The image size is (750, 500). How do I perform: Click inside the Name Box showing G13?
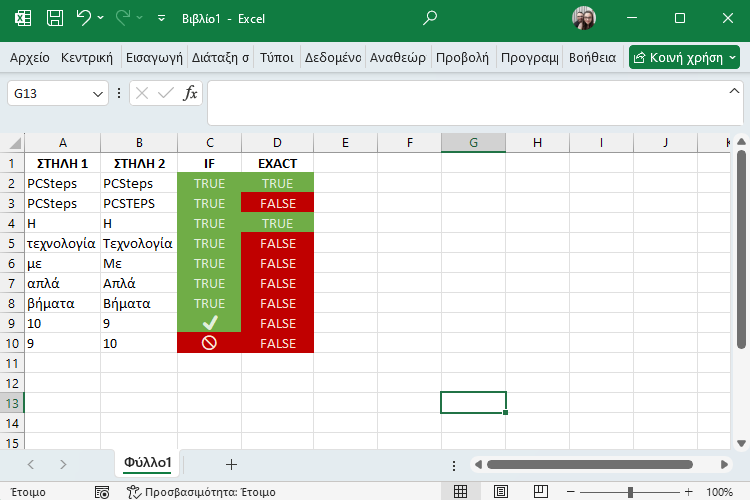(x=48, y=94)
